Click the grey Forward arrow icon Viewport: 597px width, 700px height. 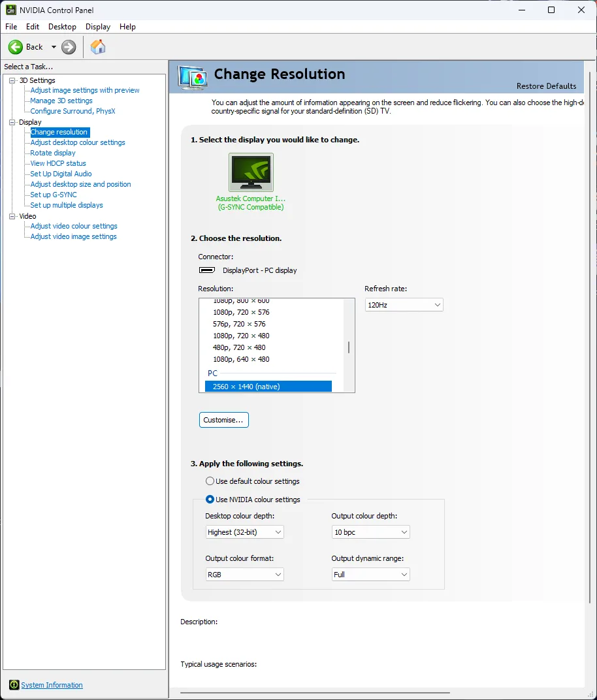[x=69, y=47]
